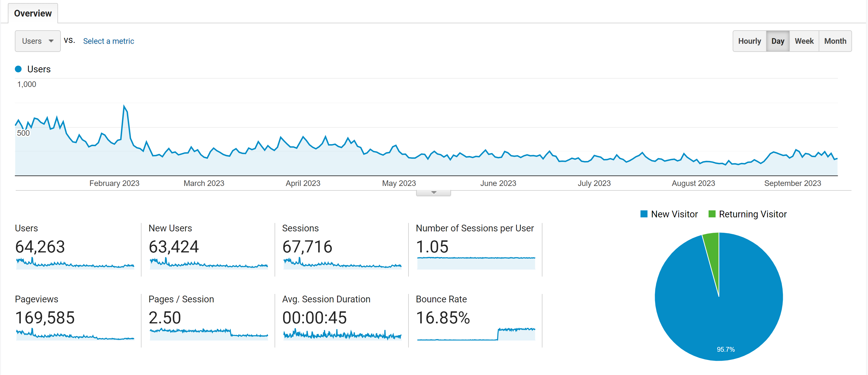868x375 pixels.
Task: Select the Users sparkline chart
Action: [x=75, y=263]
